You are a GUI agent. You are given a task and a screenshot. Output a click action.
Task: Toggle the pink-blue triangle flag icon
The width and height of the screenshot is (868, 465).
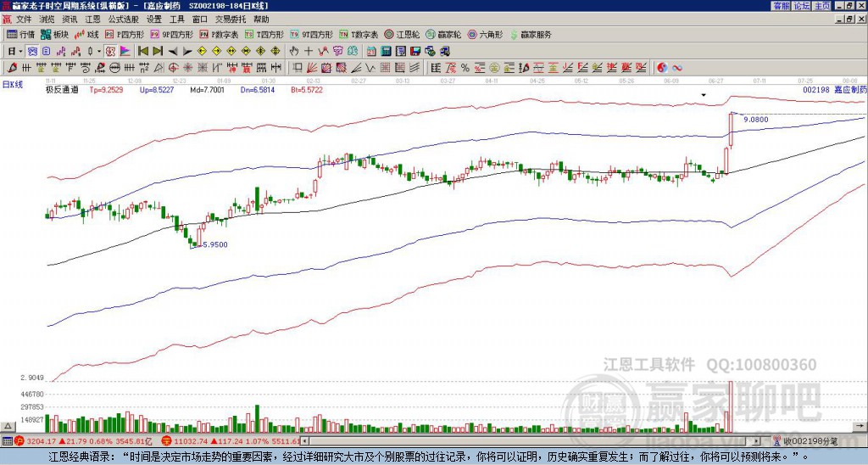[x=125, y=52]
